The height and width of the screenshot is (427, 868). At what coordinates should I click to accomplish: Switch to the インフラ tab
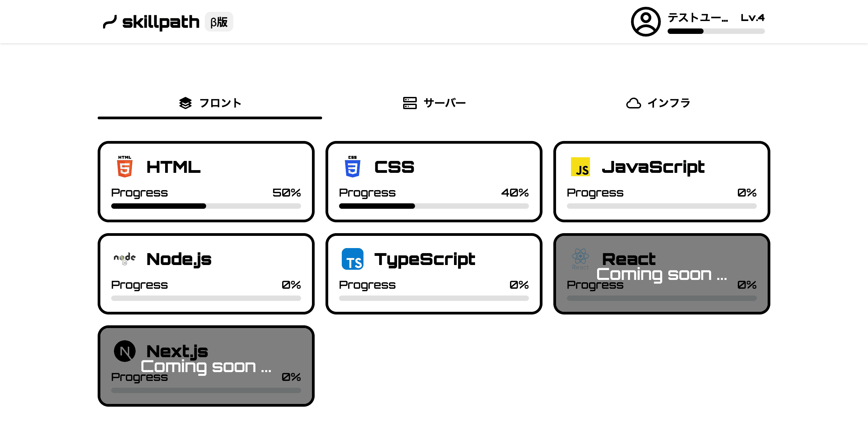(x=658, y=103)
